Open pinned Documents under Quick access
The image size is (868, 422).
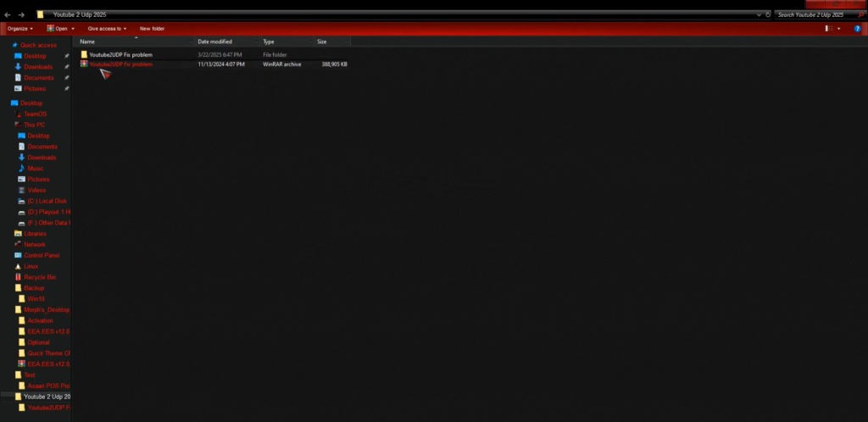(x=38, y=78)
